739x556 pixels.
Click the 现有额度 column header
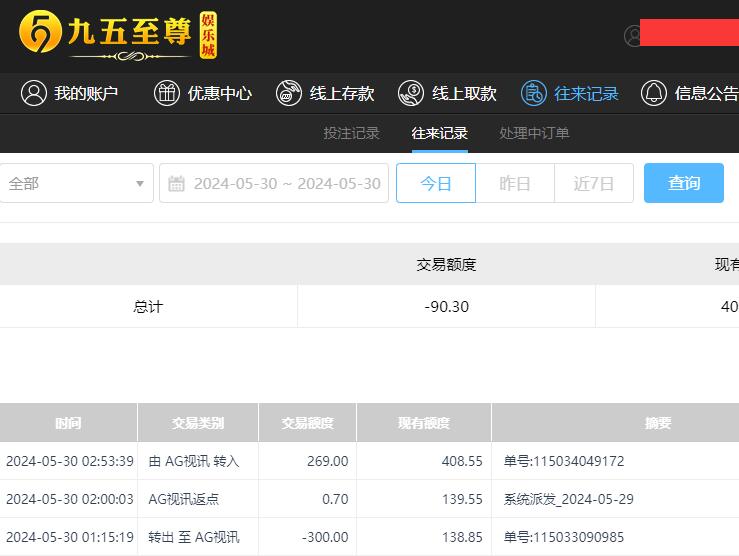[x=424, y=423]
